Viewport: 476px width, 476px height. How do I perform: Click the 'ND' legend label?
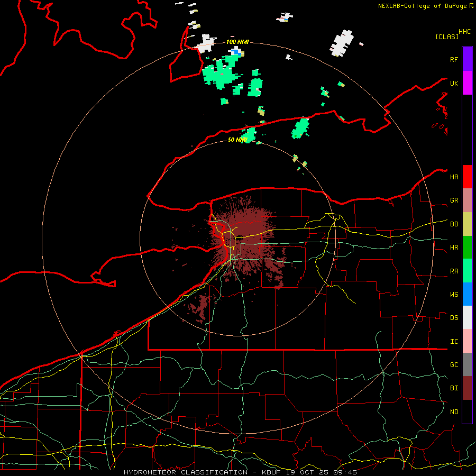(454, 412)
